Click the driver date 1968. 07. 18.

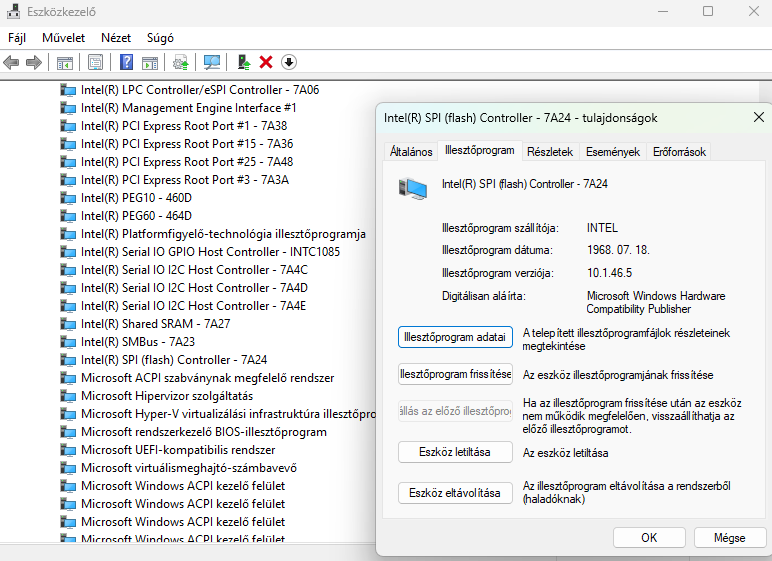(618, 250)
